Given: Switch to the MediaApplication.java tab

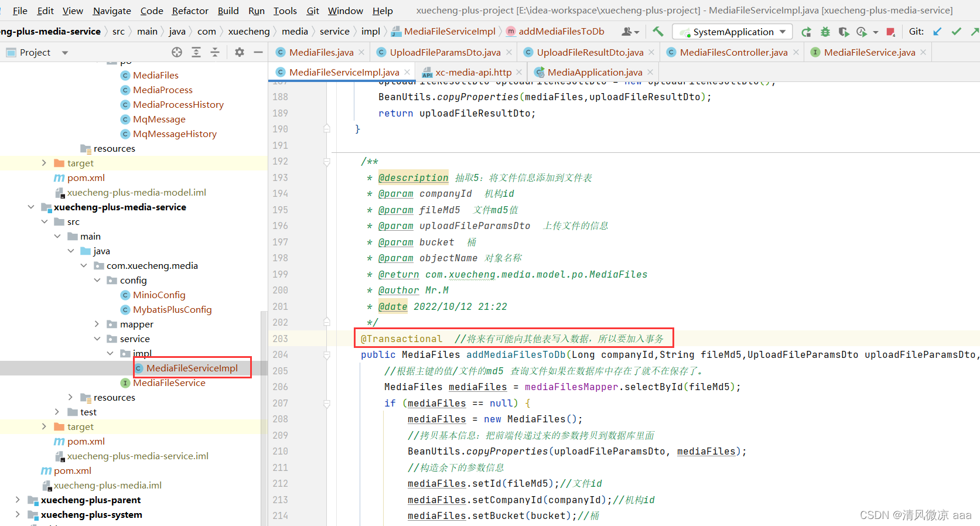Looking at the screenshot, I should point(595,72).
